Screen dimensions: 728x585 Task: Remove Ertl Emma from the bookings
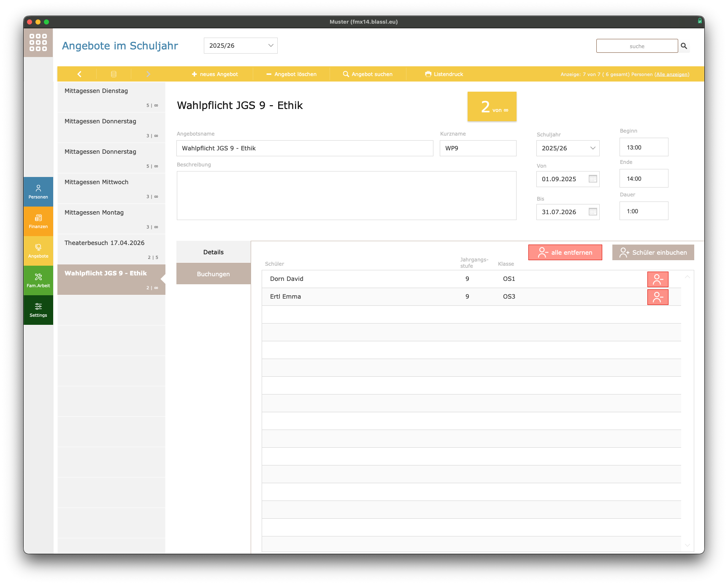658,297
